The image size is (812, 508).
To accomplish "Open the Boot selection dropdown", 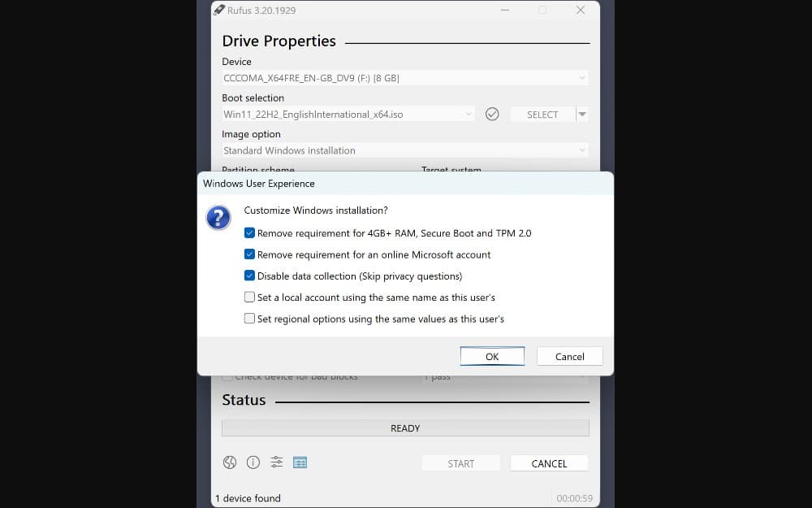I will click(x=468, y=114).
